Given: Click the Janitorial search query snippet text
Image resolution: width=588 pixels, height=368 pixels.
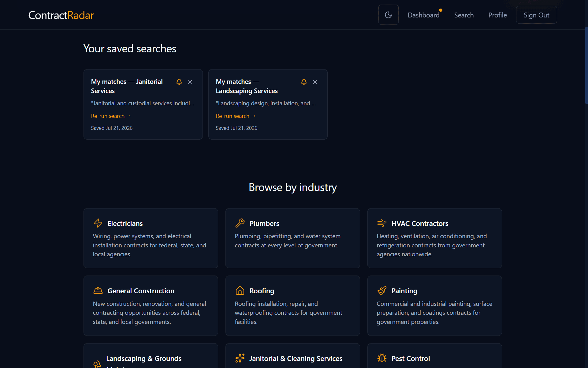Looking at the screenshot, I should pyautogui.click(x=143, y=103).
